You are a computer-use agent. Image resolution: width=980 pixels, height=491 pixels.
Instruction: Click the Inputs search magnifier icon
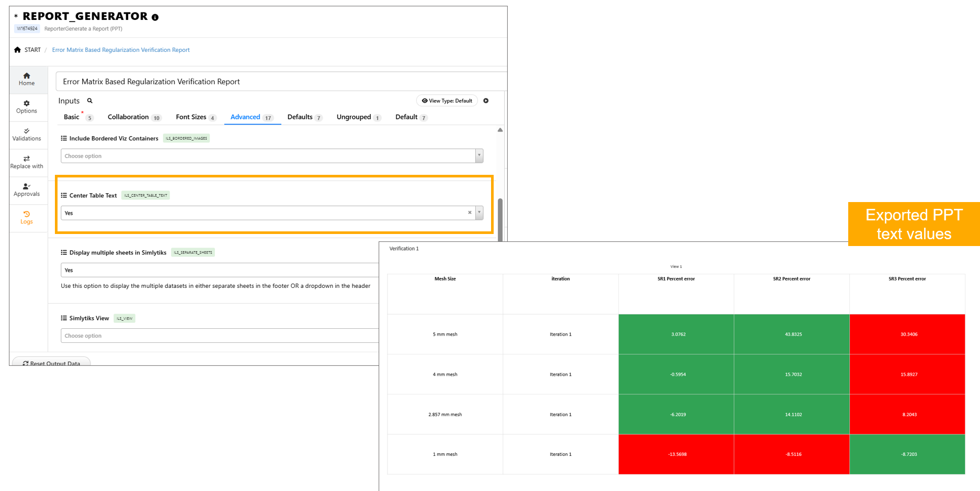[90, 101]
